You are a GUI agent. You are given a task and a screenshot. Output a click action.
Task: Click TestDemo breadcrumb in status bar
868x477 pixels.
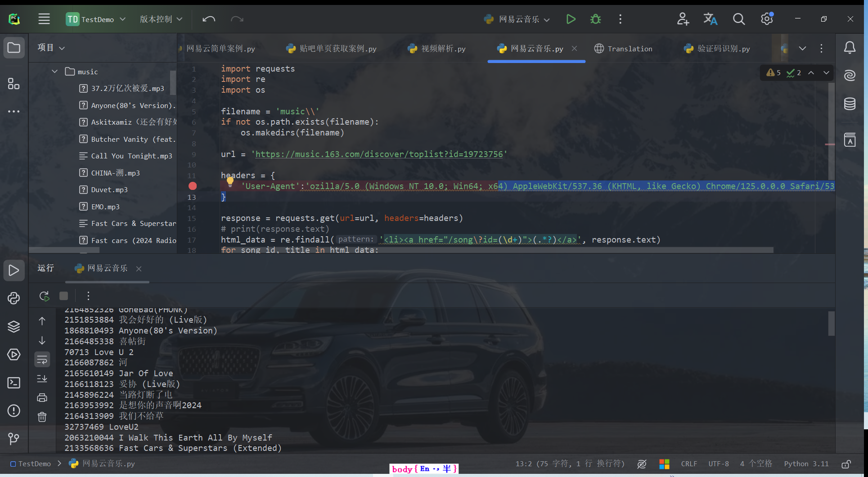[30, 464]
